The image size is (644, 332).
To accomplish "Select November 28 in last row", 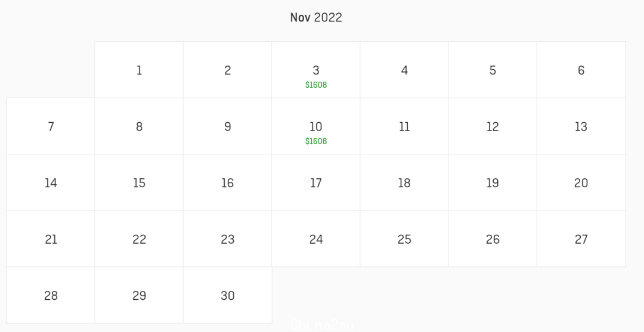I will coord(51,295).
